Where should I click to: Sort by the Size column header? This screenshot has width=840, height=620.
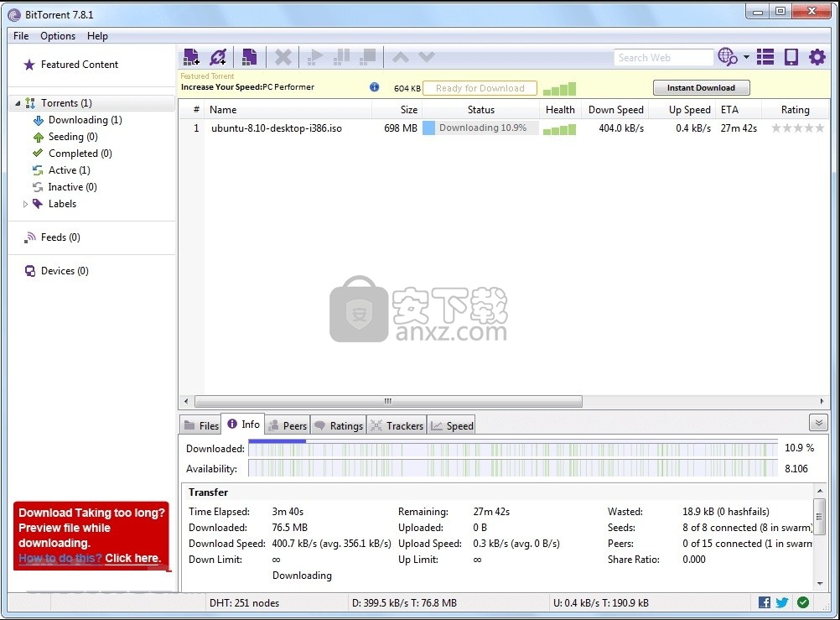[397, 109]
